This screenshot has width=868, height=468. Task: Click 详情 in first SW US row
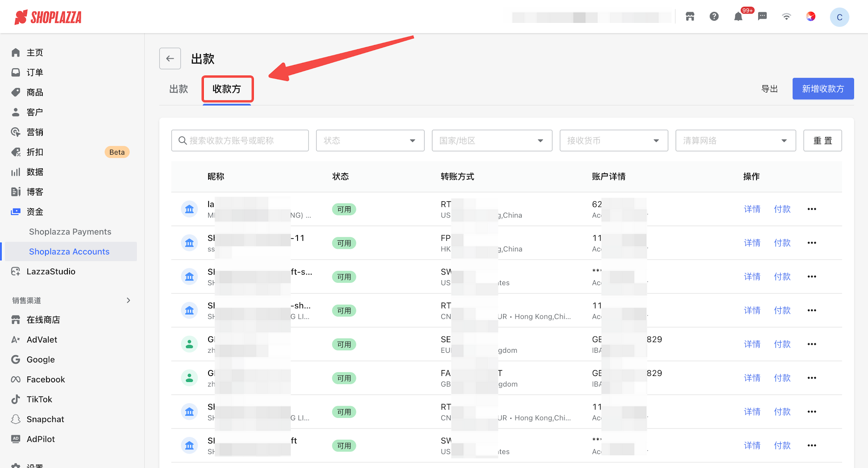coord(752,277)
